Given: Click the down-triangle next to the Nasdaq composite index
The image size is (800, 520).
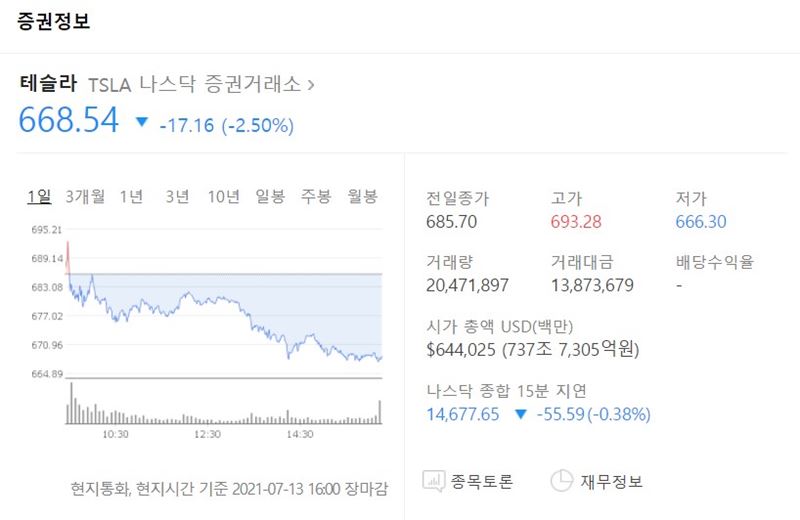Looking at the screenshot, I should [520, 414].
